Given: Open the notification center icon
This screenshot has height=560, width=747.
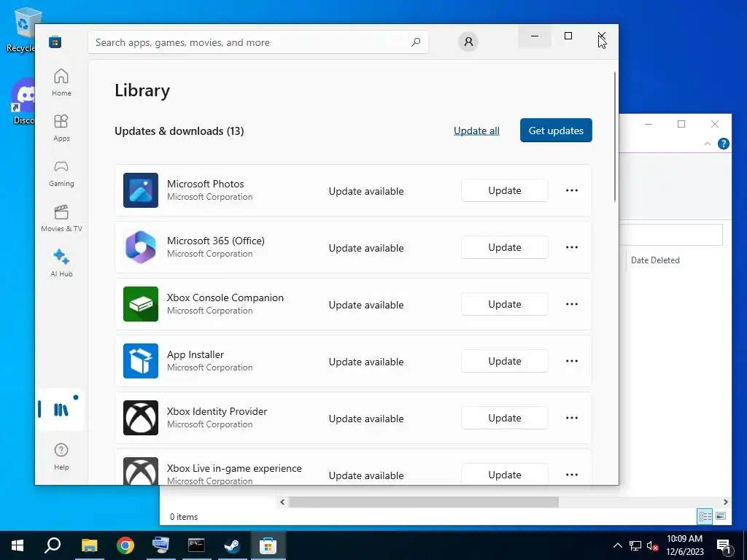Looking at the screenshot, I should pyautogui.click(x=724, y=547).
